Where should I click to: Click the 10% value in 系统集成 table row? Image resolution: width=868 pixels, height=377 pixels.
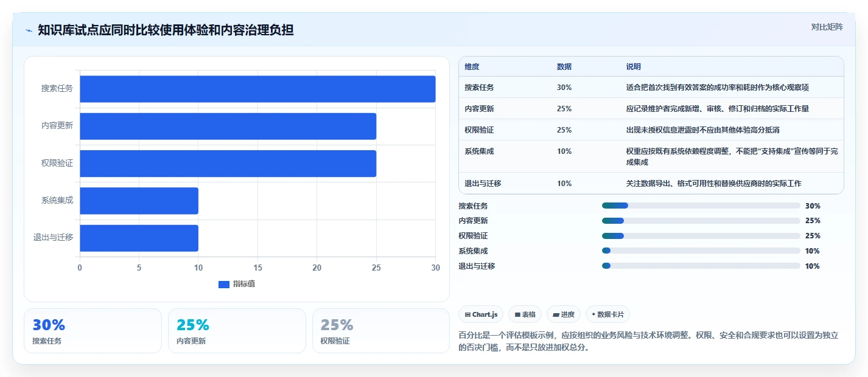(564, 151)
